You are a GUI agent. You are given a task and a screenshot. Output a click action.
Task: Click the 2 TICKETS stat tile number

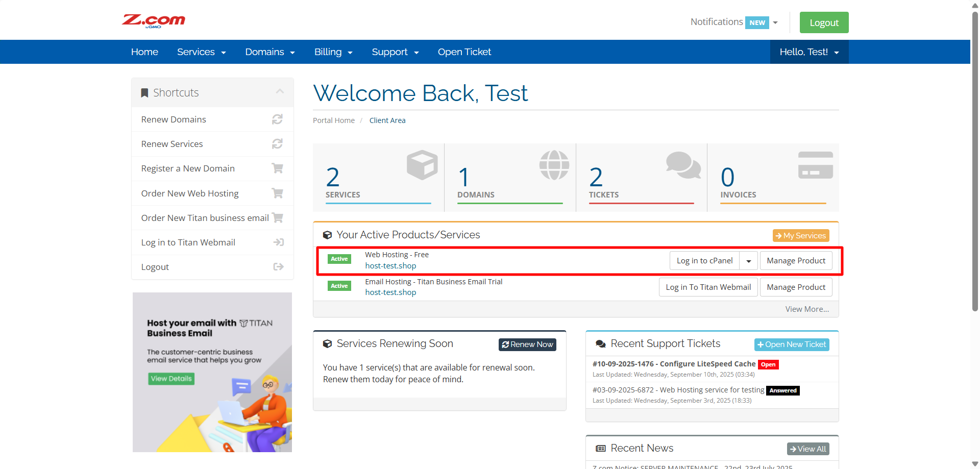[596, 178]
